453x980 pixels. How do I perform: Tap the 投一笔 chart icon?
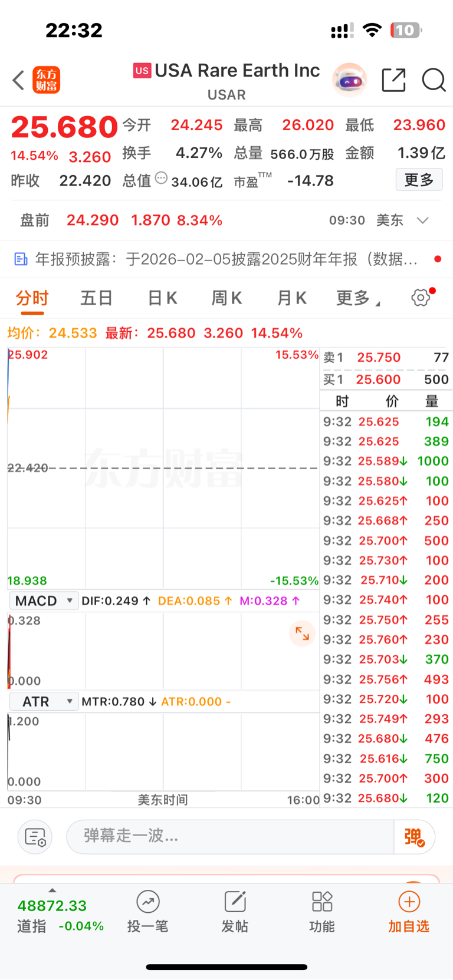click(x=148, y=902)
